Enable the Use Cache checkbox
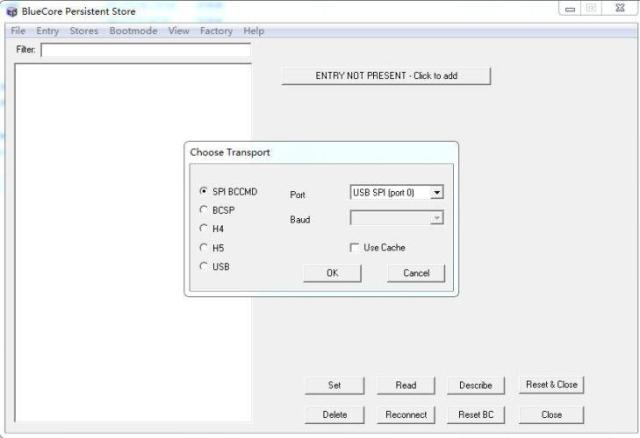This screenshot has height=438, width=640. point(354,247)
